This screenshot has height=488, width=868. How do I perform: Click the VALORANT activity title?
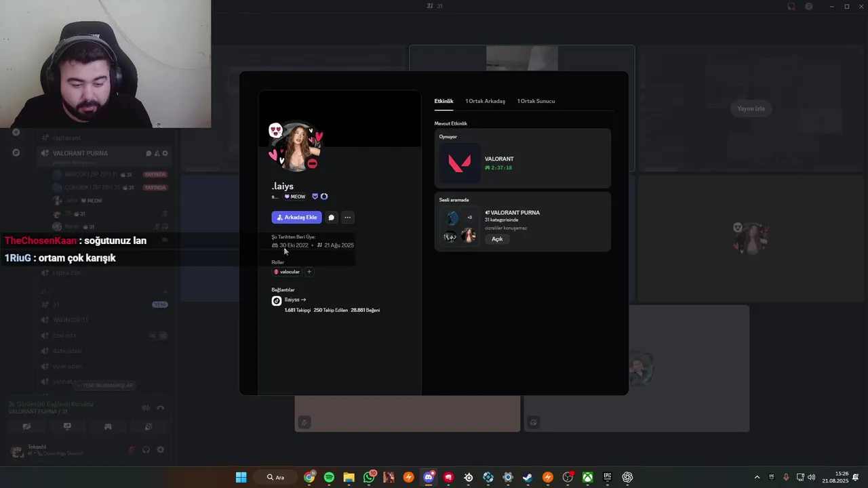499,159
